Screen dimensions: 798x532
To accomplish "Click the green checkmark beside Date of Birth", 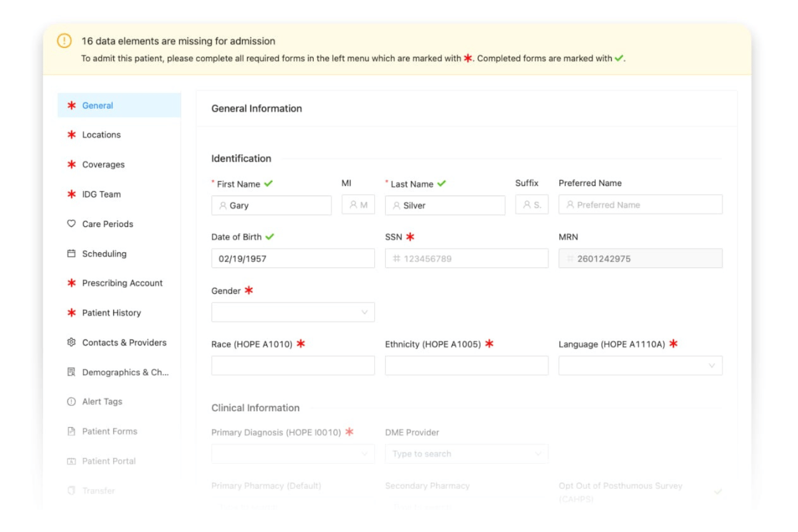I will click(270, 236).
